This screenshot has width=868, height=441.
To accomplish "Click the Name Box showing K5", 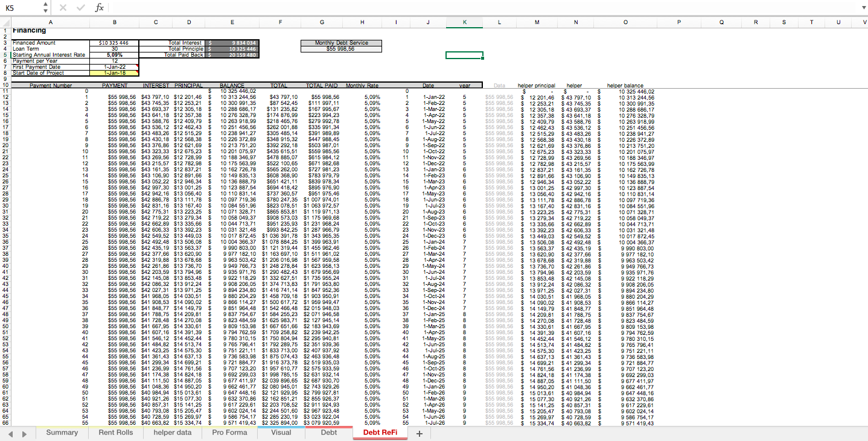I will click(x=22, y=7).
